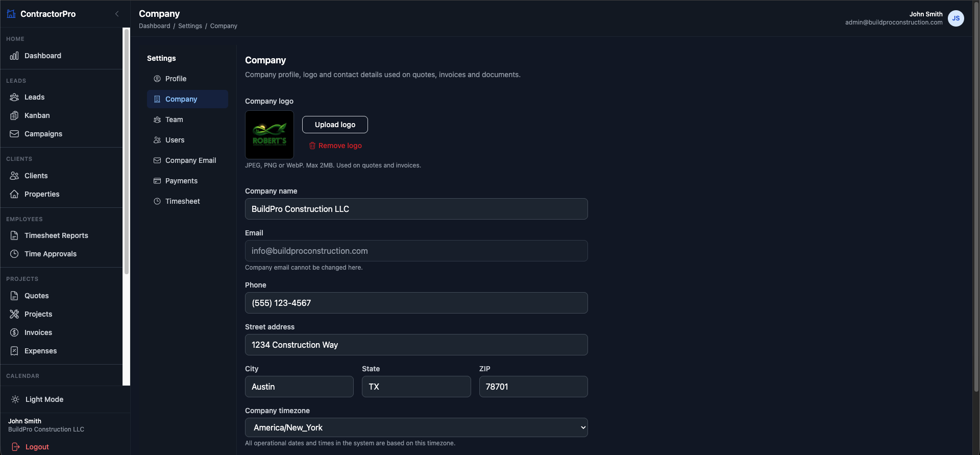Click the Company building icon in settings

(157, 99)
